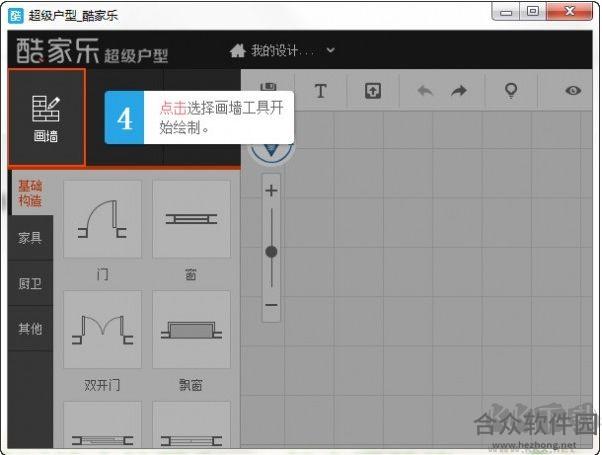Zoom out with the minus button
The image size is (602, 455).
coord(271,305)
